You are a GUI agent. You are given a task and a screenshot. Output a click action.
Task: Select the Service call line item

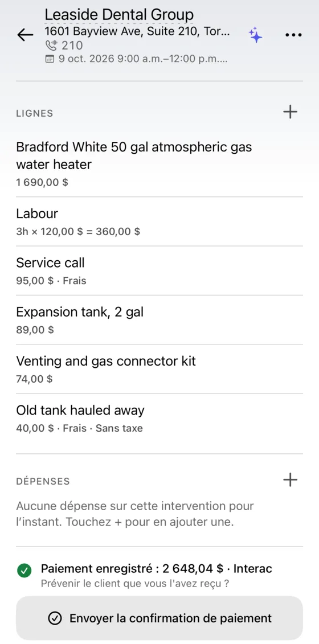(x=159, y=271)
